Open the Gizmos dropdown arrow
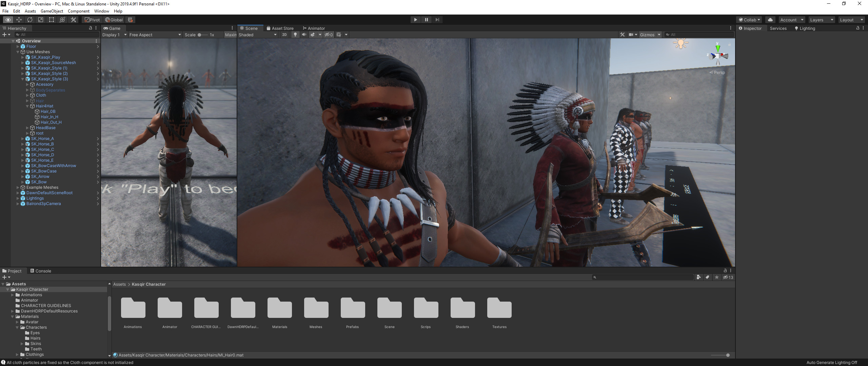This screenshot has width=868, height=366. pyautogui.click(x=659, y=35)
